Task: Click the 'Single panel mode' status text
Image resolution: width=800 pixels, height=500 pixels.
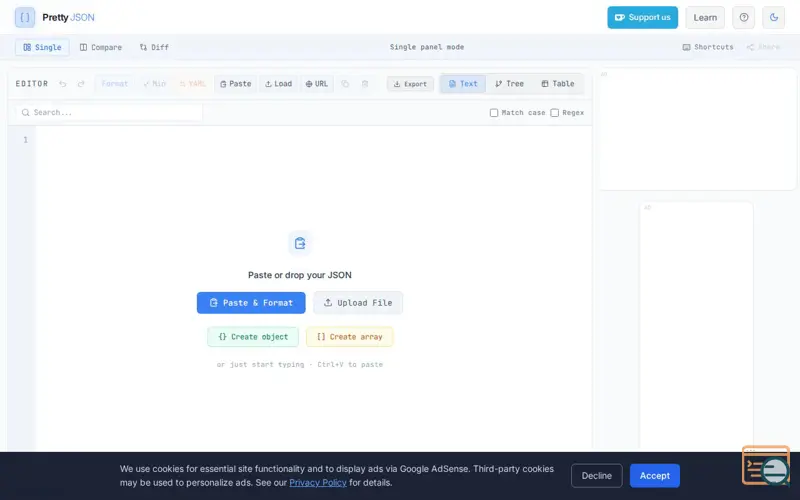Action: pos(427,47)
